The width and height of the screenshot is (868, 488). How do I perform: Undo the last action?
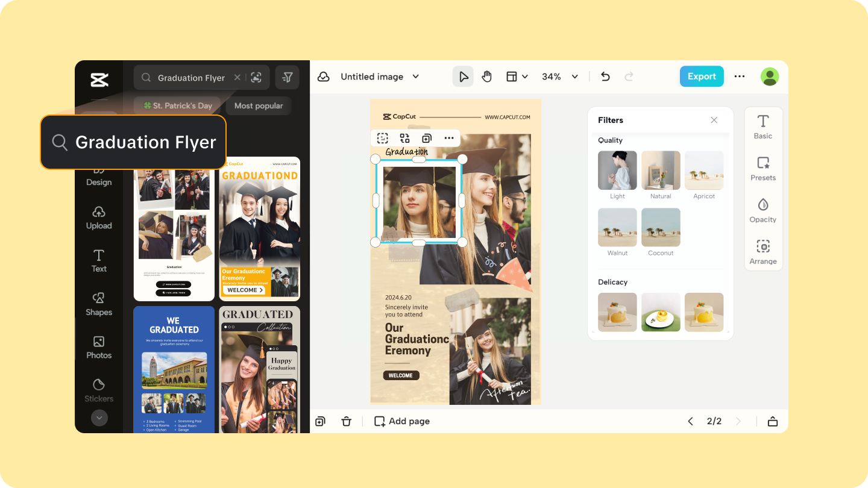(606, 77)
